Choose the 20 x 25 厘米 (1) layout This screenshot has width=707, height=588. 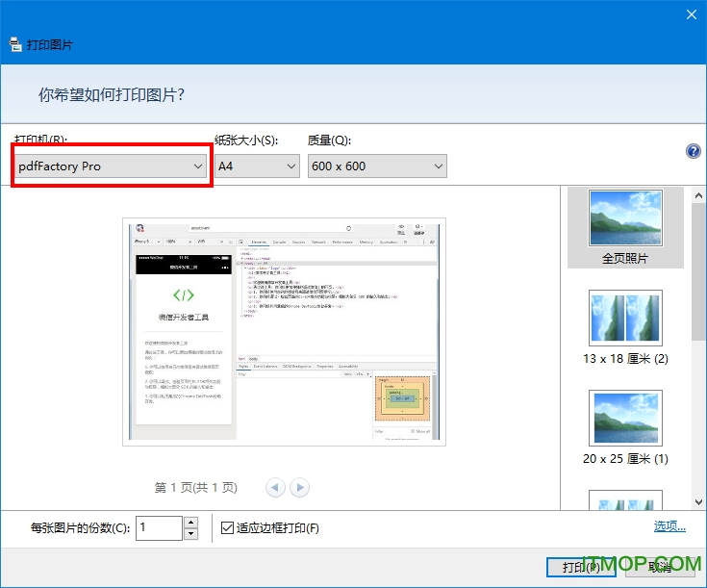coord(624,427)
